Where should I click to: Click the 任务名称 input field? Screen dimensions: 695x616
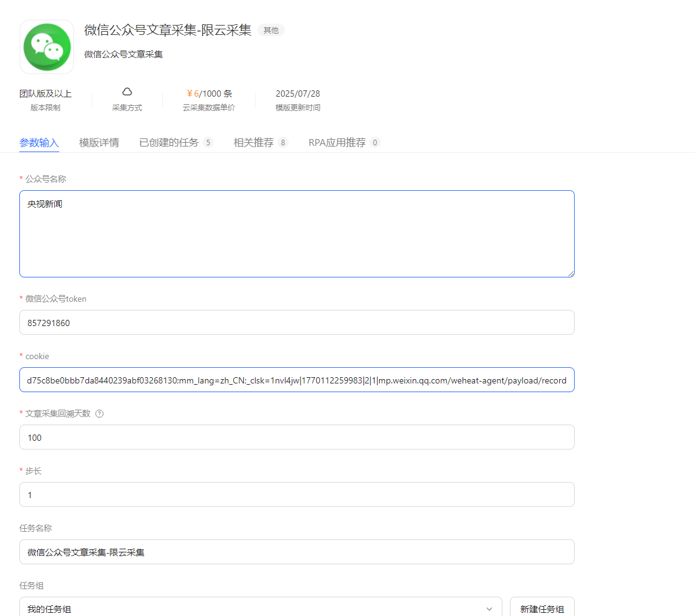point(297,552)
